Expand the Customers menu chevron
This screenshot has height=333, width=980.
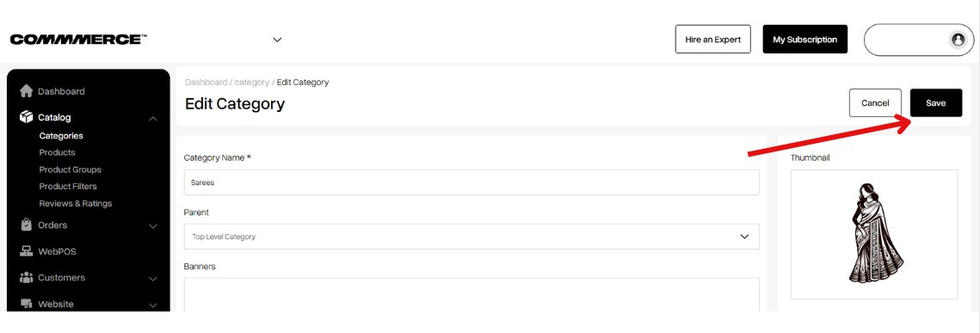(x=153, y=279)
